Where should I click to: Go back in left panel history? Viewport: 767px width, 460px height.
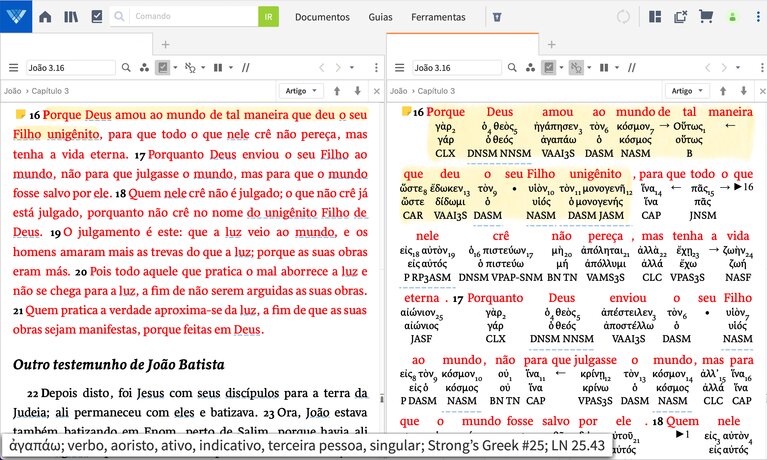click(321, 68)
